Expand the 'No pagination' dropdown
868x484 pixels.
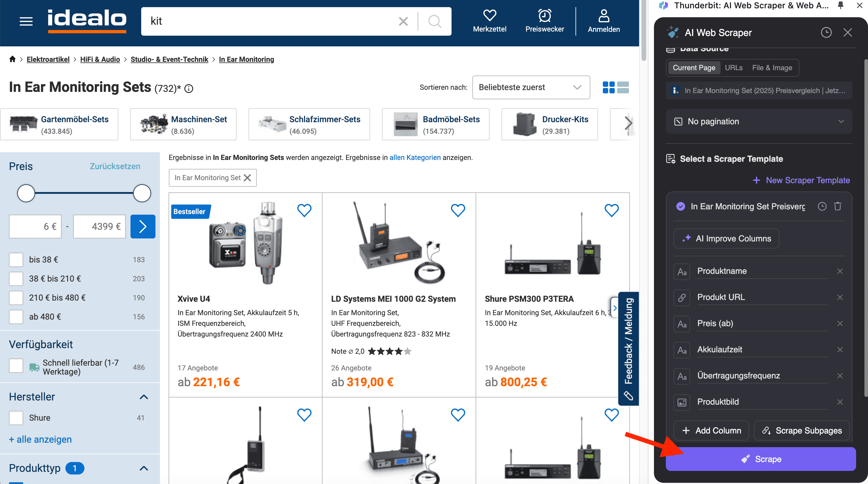tap(759, 121)
